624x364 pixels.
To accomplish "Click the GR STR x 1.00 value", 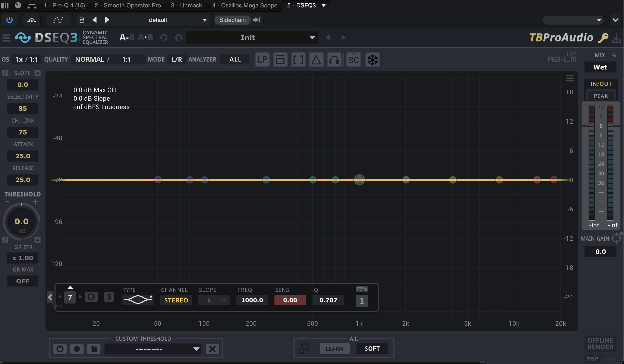I will [23, 258].
